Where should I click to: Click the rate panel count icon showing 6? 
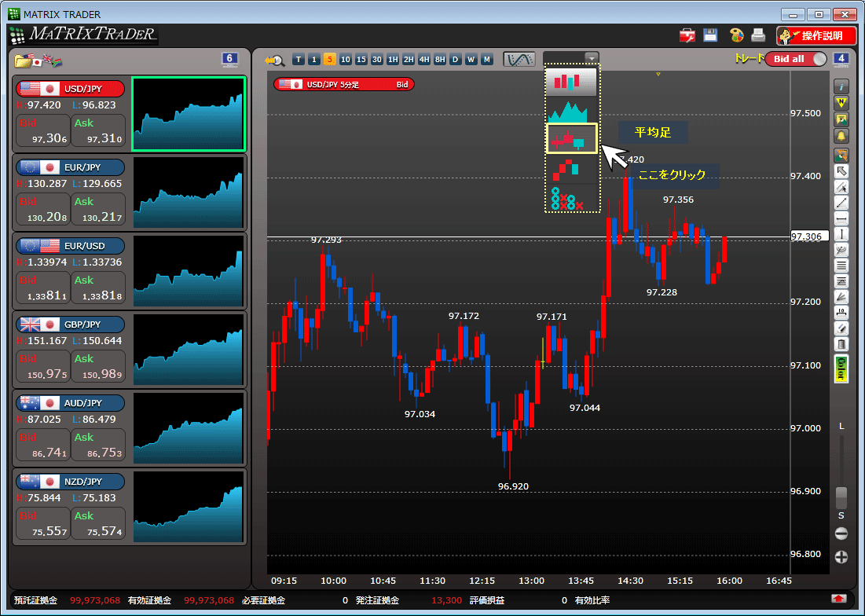click(229, 60)
